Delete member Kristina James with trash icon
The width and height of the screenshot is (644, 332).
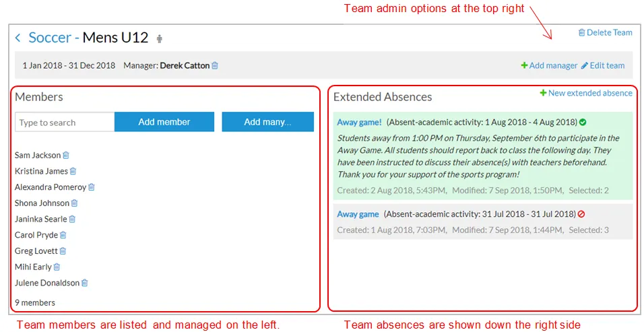tap(73, 171)
